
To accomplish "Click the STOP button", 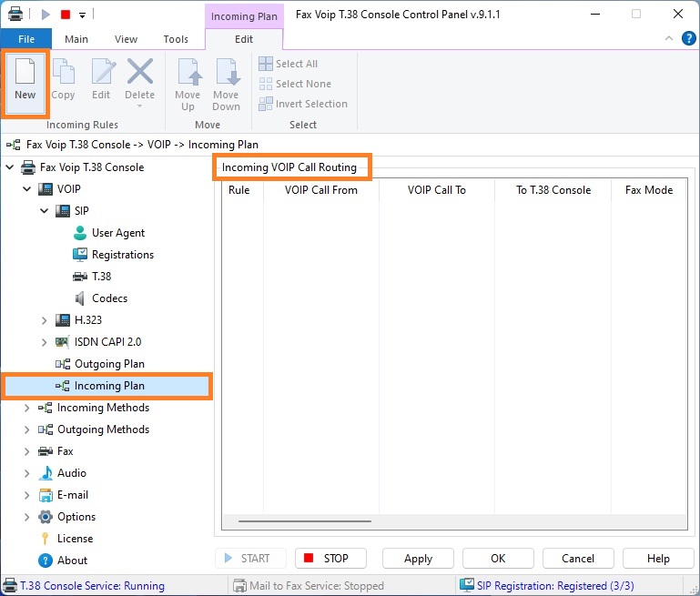I will [x=330, y=559].
